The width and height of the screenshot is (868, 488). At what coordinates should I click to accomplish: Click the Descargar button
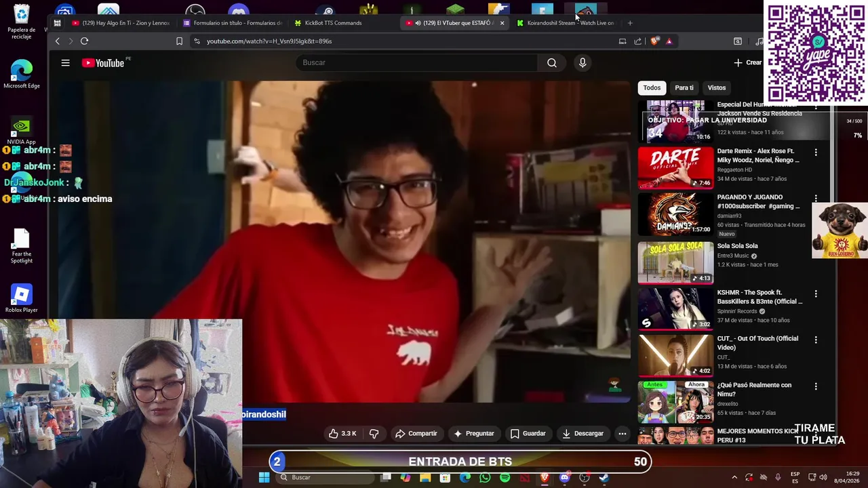pos(582,434)
